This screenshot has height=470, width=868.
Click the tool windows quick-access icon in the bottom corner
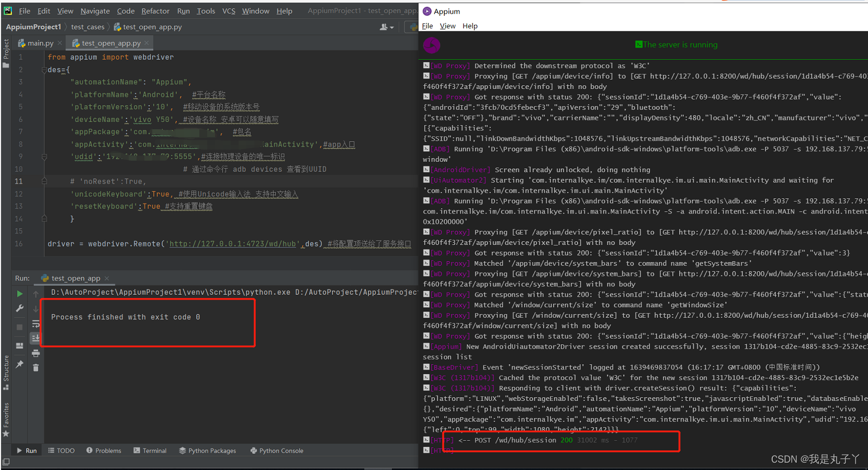coord(6,462)
